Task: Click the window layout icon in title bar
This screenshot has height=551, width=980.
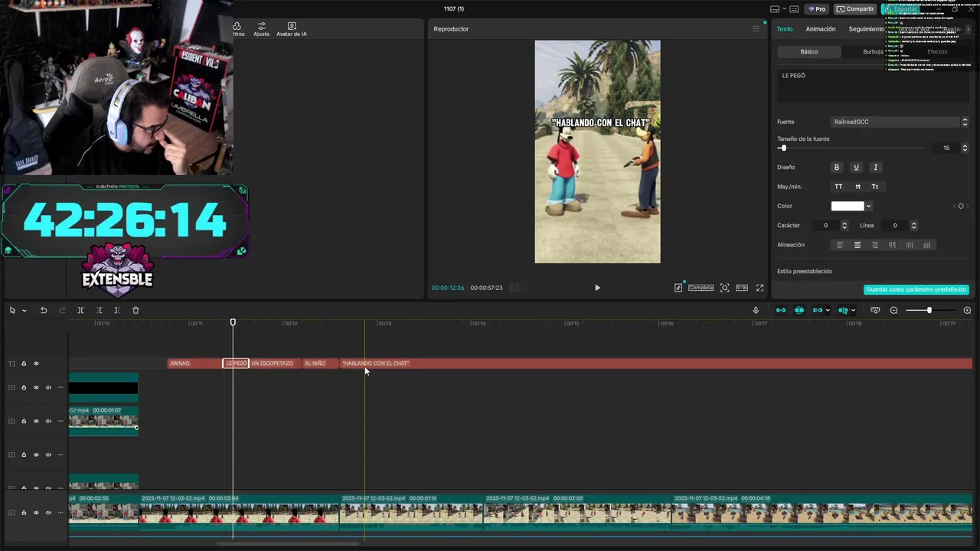Action: pos(776,9)
